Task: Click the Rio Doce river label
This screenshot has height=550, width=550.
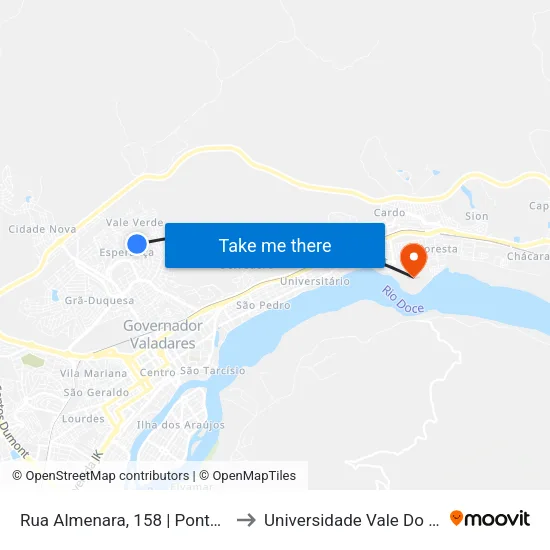Action: tap(403, 299)
